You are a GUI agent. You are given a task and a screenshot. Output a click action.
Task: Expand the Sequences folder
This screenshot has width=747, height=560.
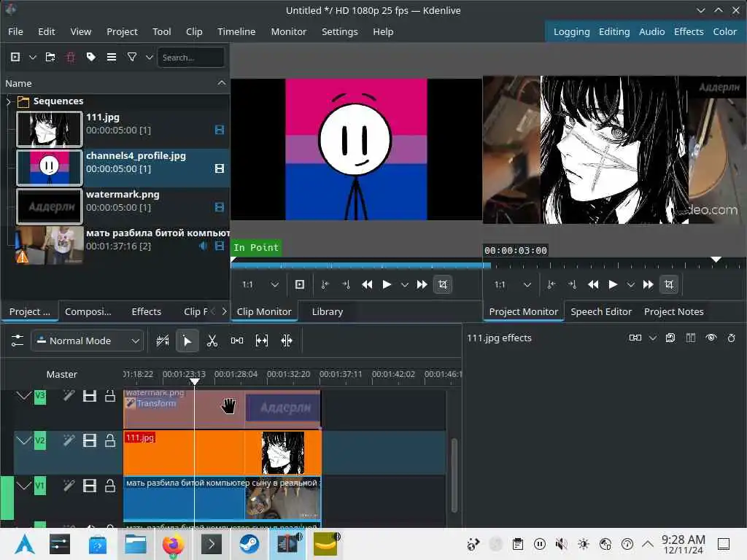pyautogui.click(x=9, y=101)
